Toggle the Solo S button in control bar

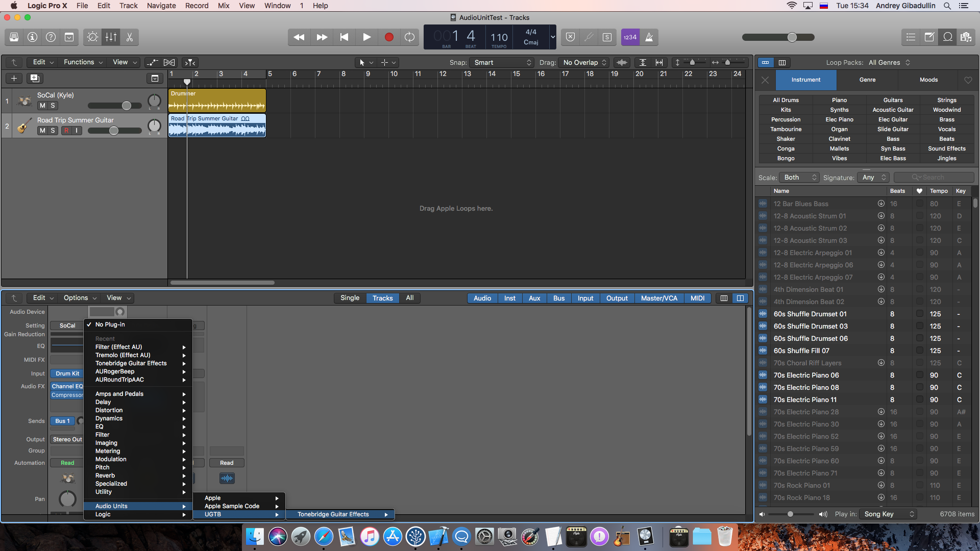point(607,37)
